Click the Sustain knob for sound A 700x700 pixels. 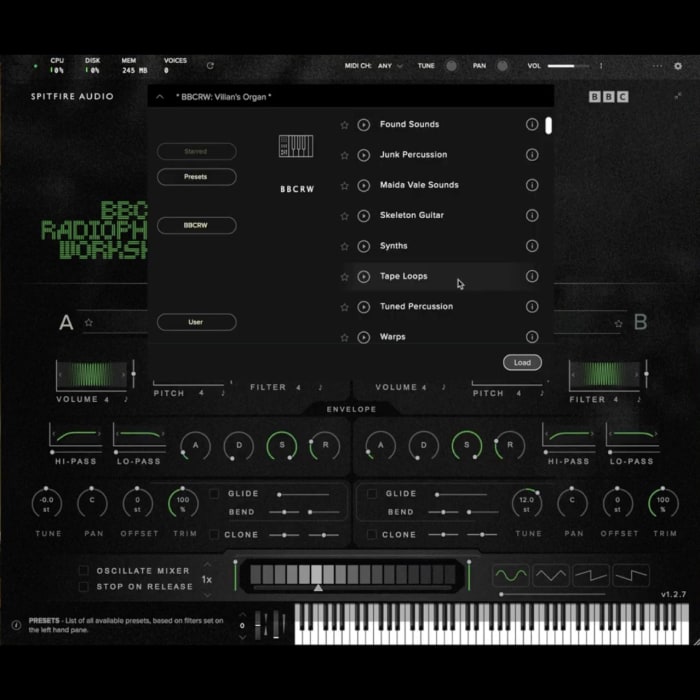282,445
